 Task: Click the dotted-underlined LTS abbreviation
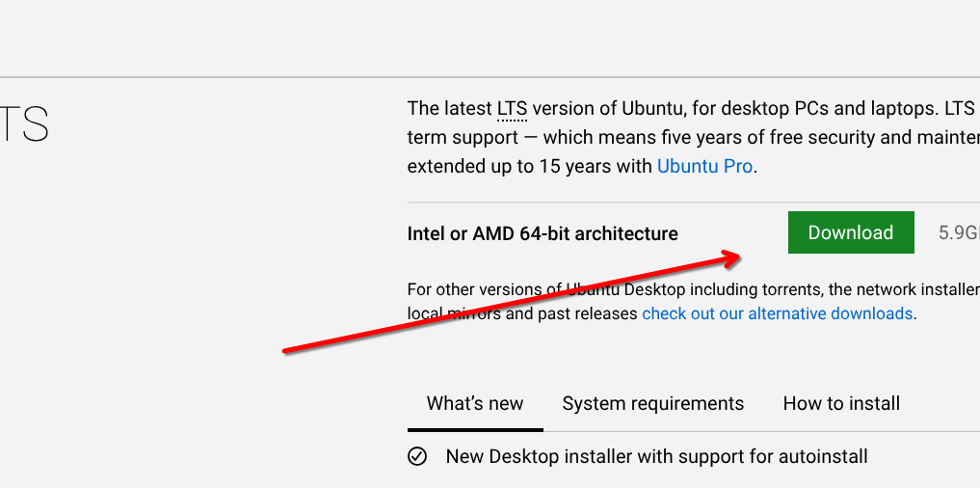click(512, 108)
